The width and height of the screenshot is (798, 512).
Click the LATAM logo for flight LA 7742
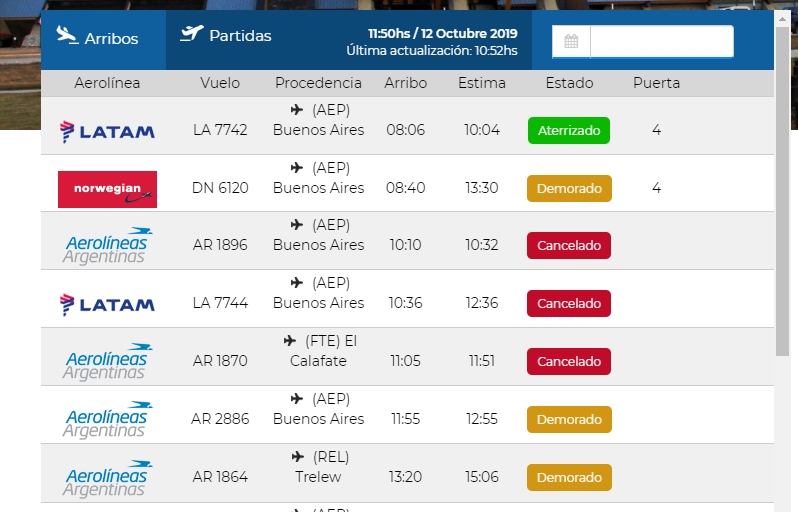click(x=107, y=131)
